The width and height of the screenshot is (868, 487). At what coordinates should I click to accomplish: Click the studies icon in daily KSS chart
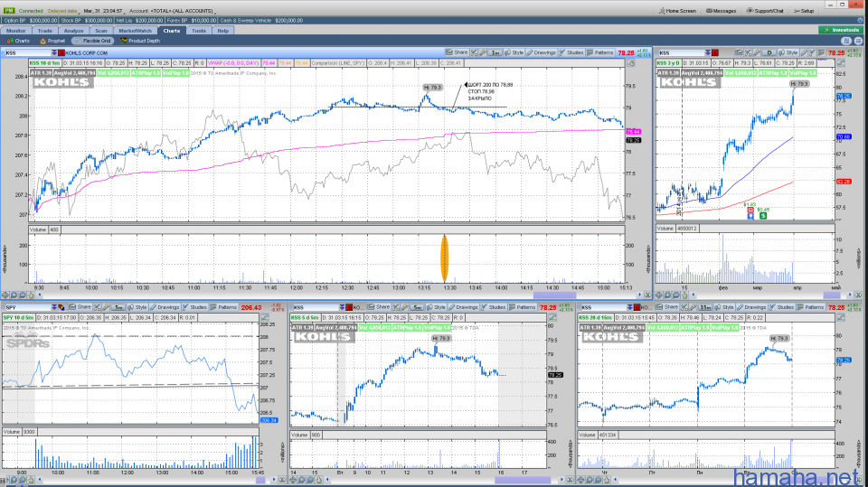(813, 52)
